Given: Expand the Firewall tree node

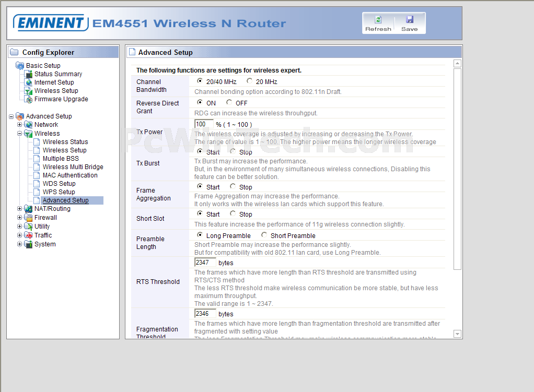Looking at the screenshot, I should pyautogui.click(x=19, y=218).
